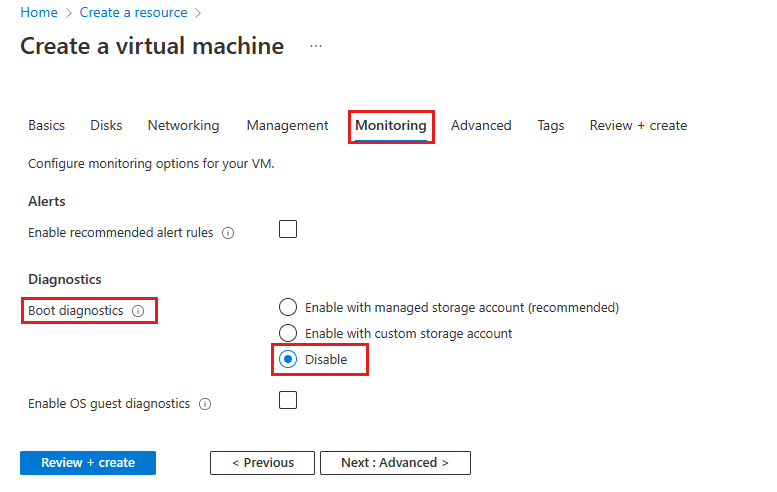Viewport: 777px width, 492px height.
Task: Click the blue Review + create button
Action: coord(88,463)
